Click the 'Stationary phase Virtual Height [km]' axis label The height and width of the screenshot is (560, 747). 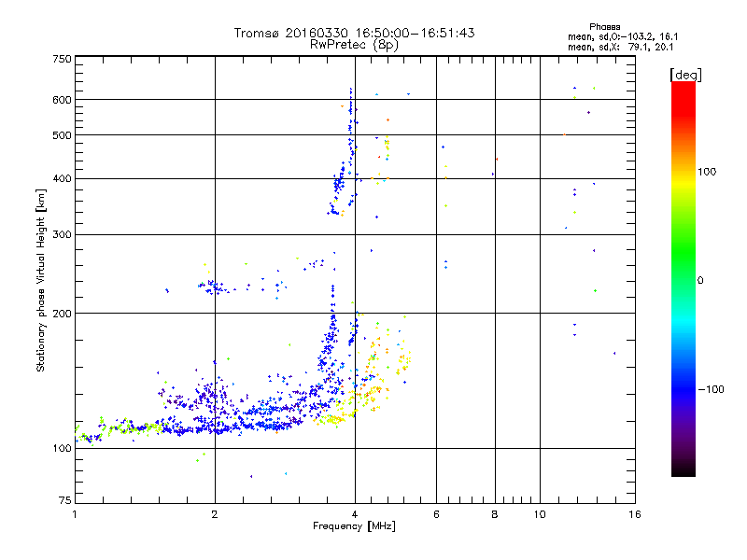[41, 280]
